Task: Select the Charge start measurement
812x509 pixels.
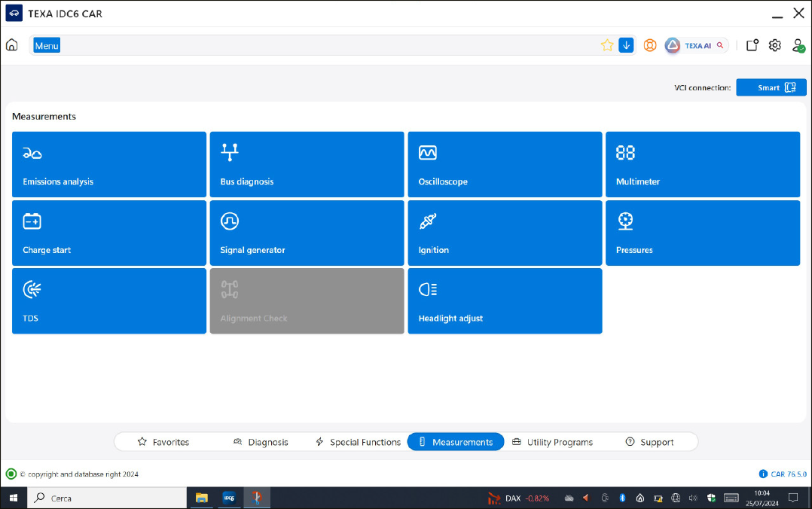Action: tap(109, 233)
